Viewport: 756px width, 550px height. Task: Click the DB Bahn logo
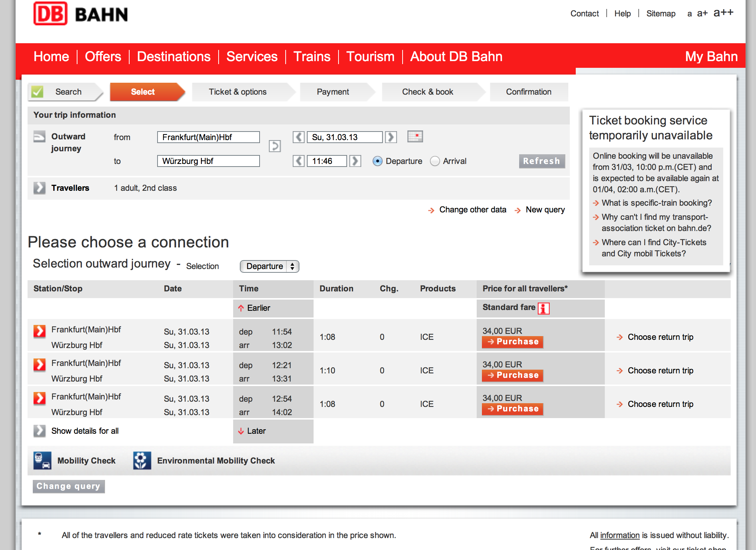pos(80,14)
